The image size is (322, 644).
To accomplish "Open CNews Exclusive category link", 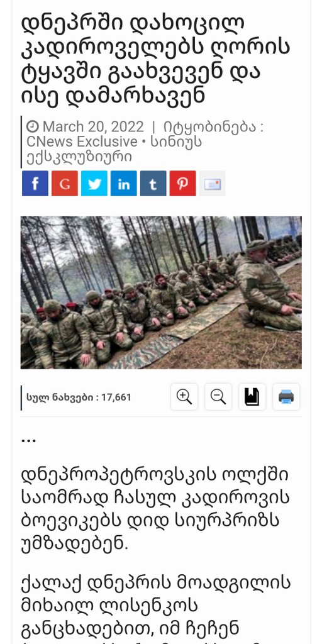I will (82, 142).
